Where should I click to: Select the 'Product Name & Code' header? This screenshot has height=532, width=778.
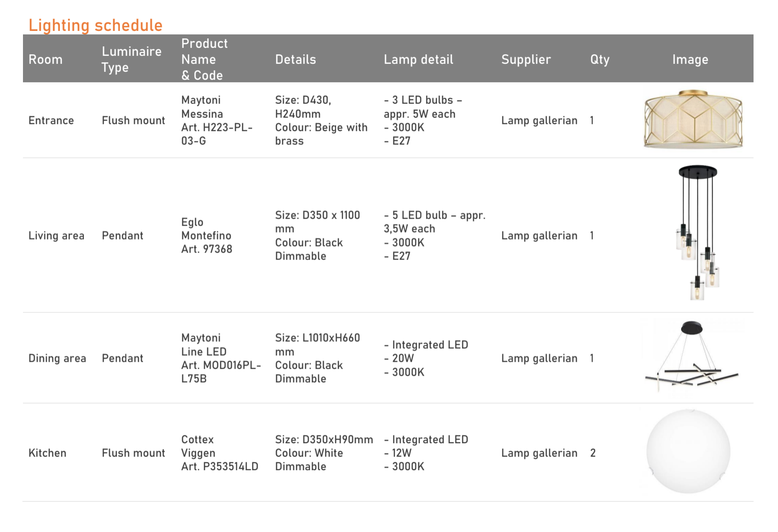click(204, 59)
